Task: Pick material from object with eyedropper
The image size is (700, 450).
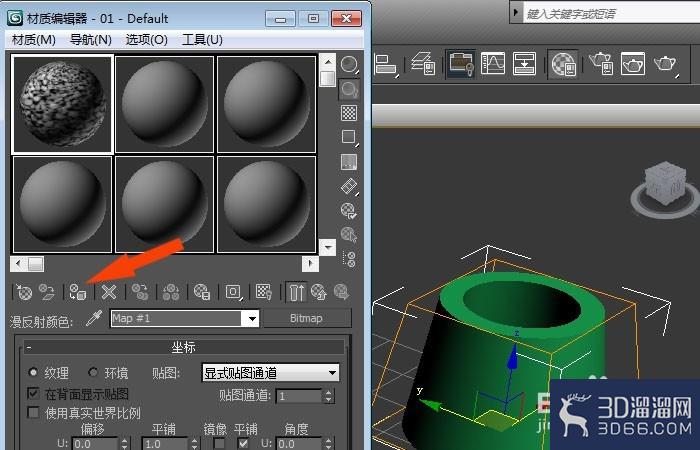Action: click(94, 319)
